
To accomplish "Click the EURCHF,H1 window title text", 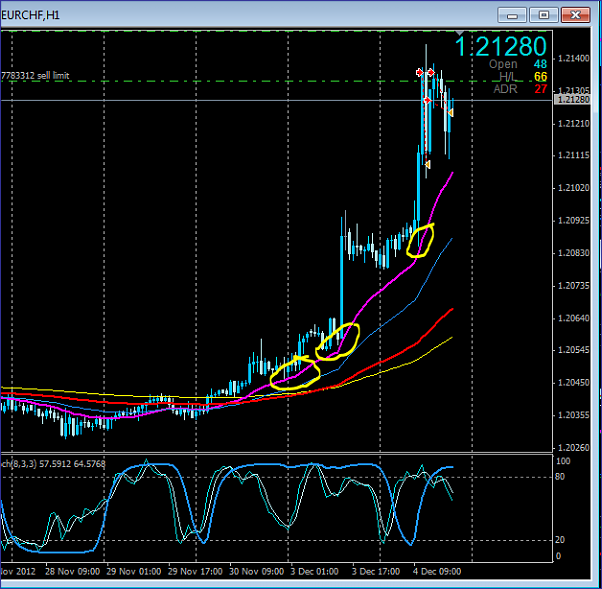I will tap(30, 15).
